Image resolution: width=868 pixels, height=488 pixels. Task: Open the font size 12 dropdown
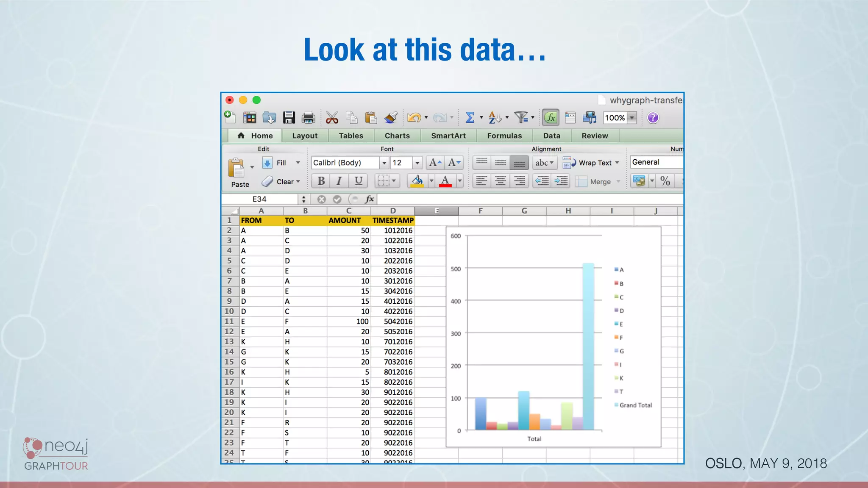(417, 163)
